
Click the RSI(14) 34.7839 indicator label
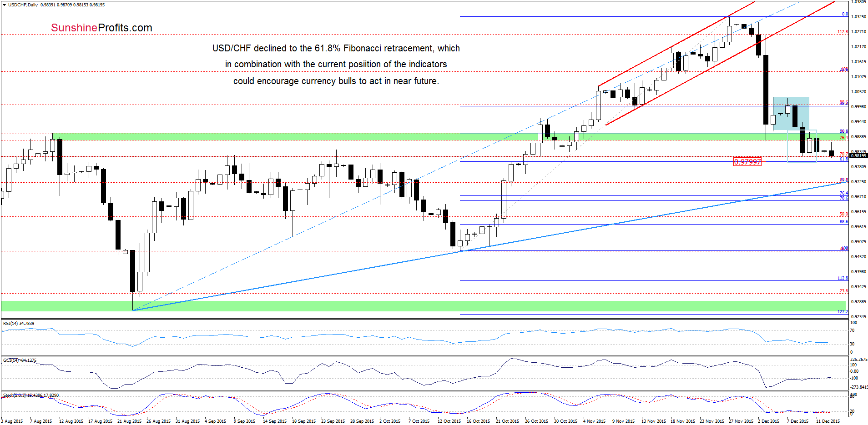pyautogui.click(x=19, y=324)
